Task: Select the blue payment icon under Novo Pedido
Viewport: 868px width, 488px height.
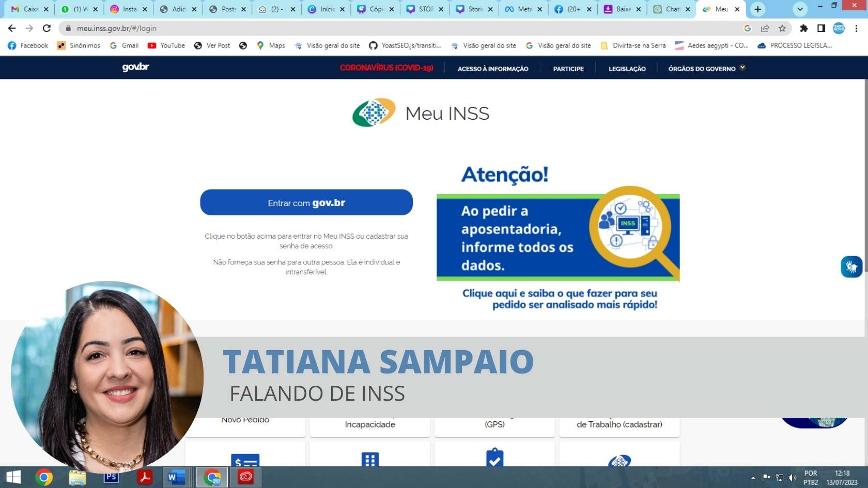Action: tap(245, 460)
